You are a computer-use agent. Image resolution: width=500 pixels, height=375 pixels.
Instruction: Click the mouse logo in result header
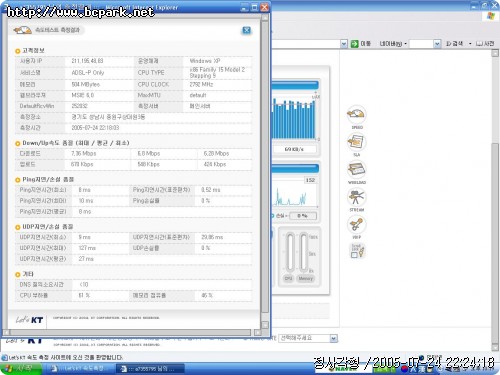click(x=23, y=30)
